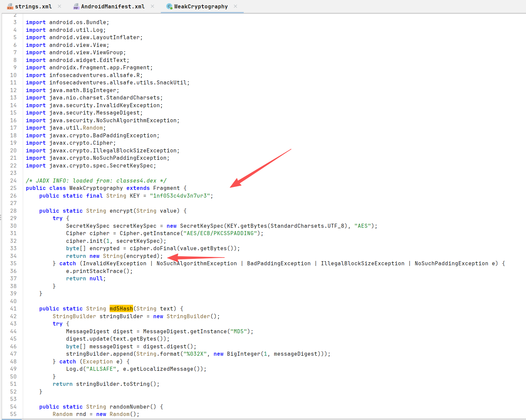Click the highlighted md5Hash method name
This screenshot has height=420, width=526.
tap(121, 308)
